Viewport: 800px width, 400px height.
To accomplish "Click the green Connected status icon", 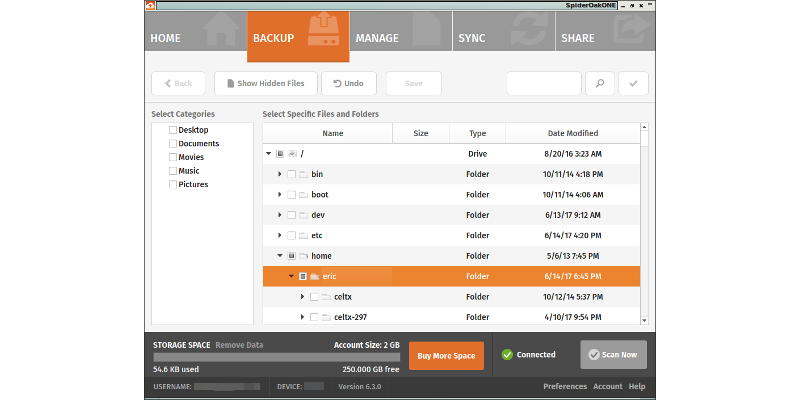I will click(x=507, y=354).
